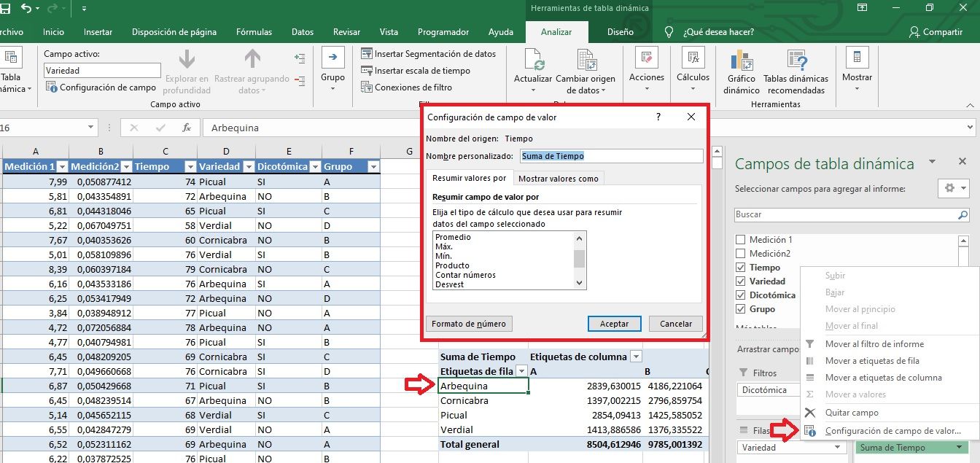Click the Aceptar button
Viewport: 980px width, 463px height.
613,324
